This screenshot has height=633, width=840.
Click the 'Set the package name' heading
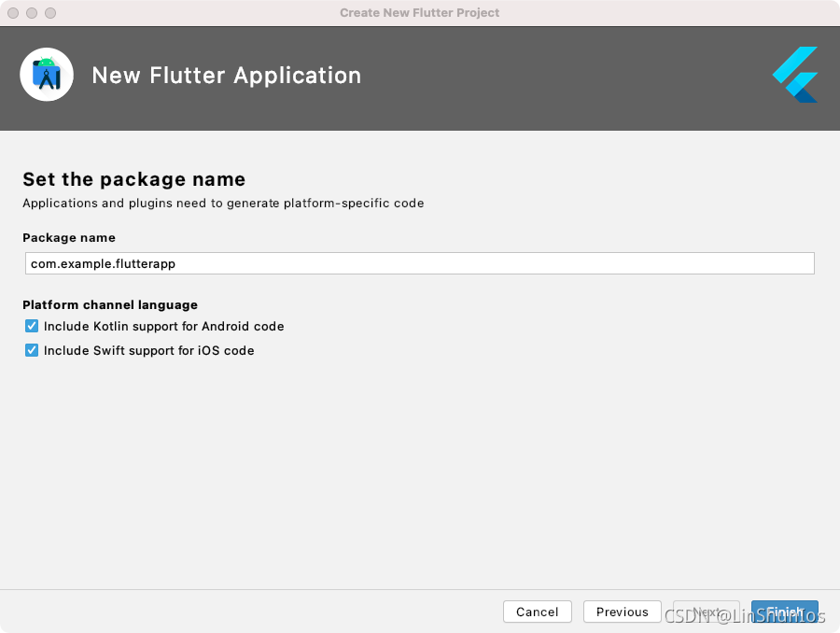click(x=133, y=179)
